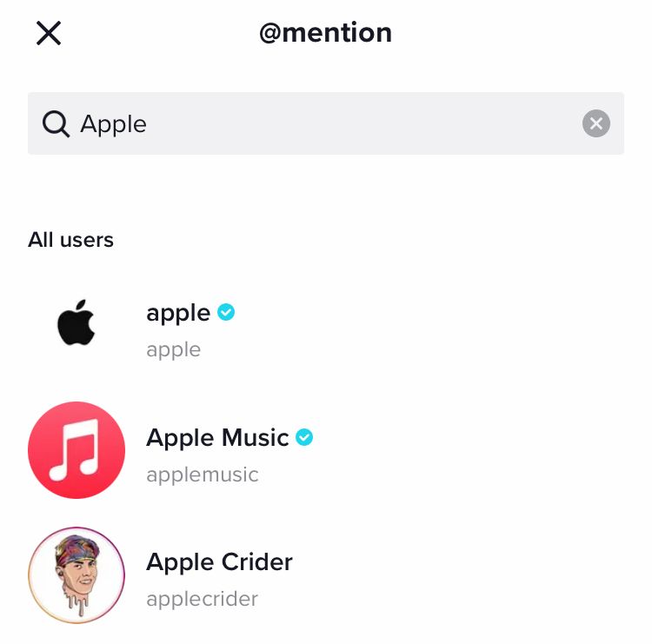
Task: Tap empty row space right of Apple Crider
Action: pos(462,575)
